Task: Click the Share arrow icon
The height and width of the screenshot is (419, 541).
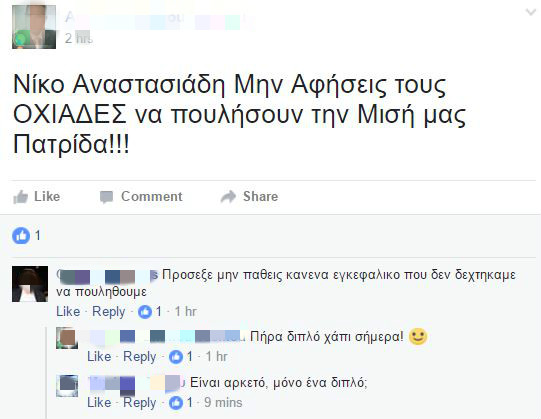Action: coord(228,197)
